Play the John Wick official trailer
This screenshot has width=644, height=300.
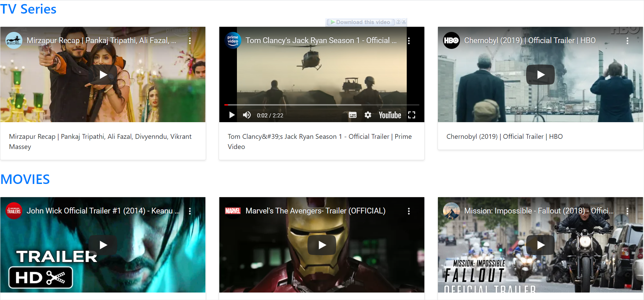(103, 245)
